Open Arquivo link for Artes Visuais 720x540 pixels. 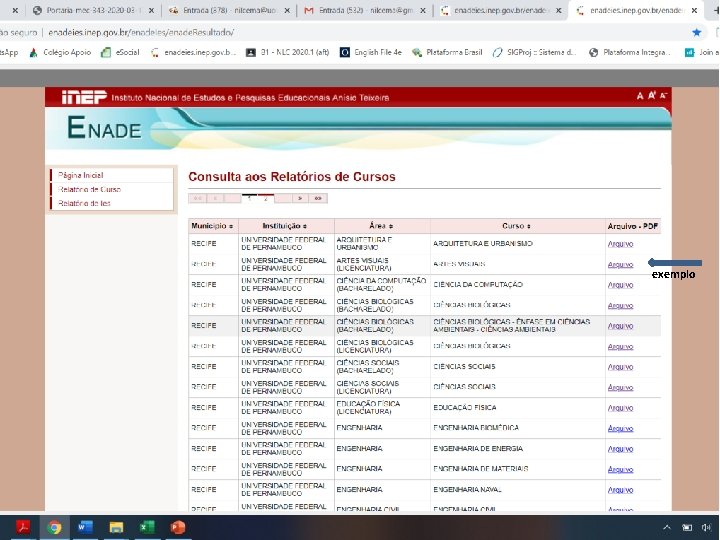(620, 264)
